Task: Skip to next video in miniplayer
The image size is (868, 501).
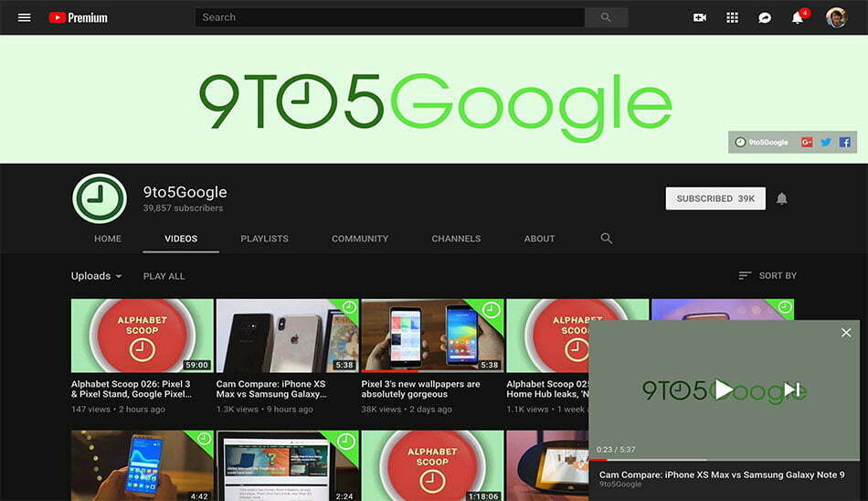Action: 791,389
